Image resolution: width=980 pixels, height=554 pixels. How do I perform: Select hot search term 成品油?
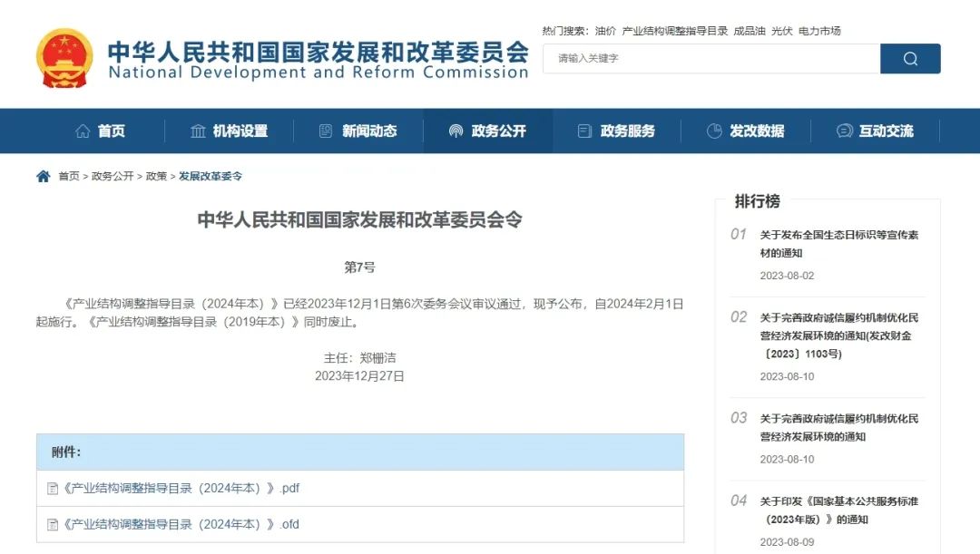tap(749, 31)
